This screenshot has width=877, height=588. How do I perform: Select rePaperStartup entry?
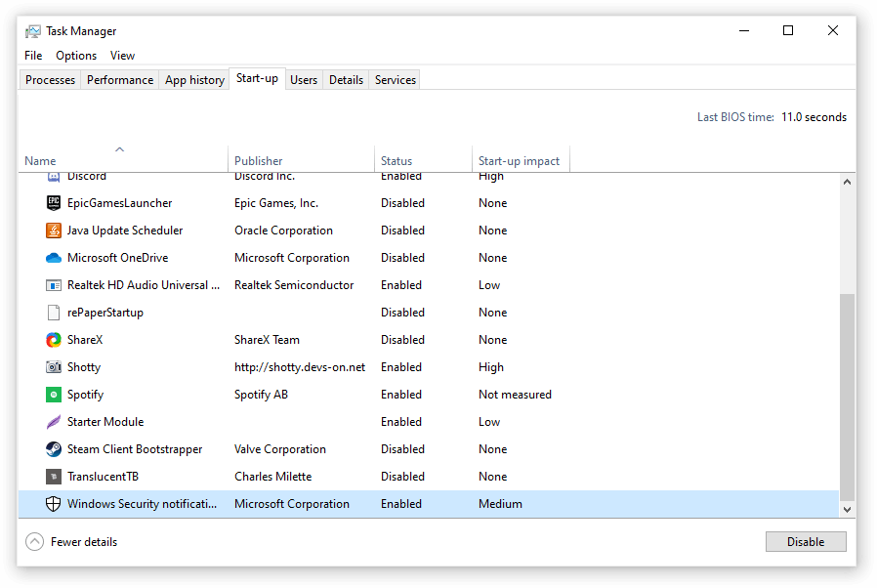click(x=105, y=313)
